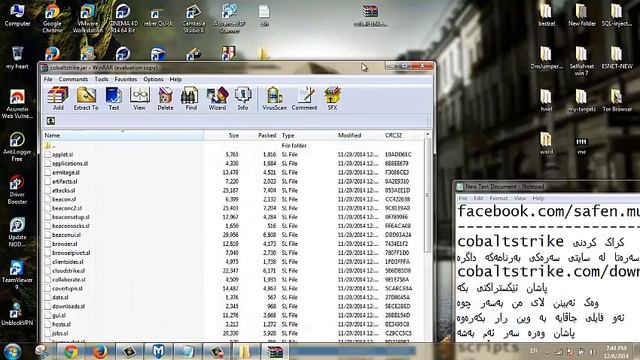Sort by the Size column header
640x360 pixels.
(222, 135)
